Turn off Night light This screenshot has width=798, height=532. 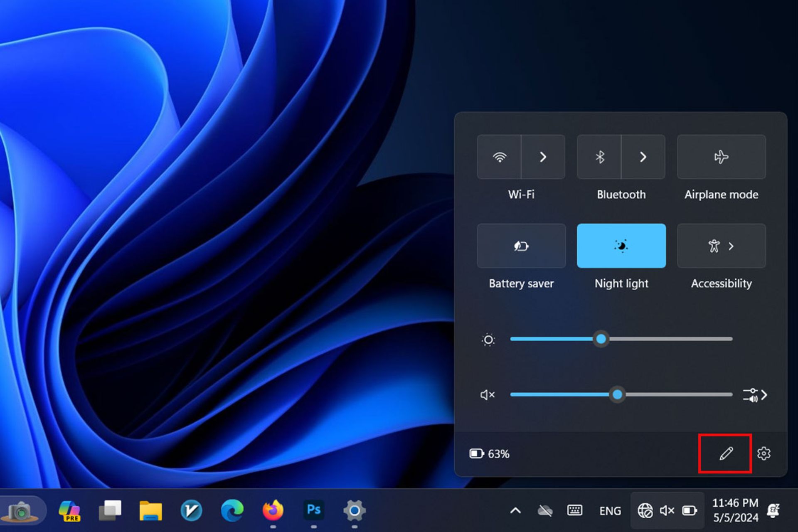[621, 246]
